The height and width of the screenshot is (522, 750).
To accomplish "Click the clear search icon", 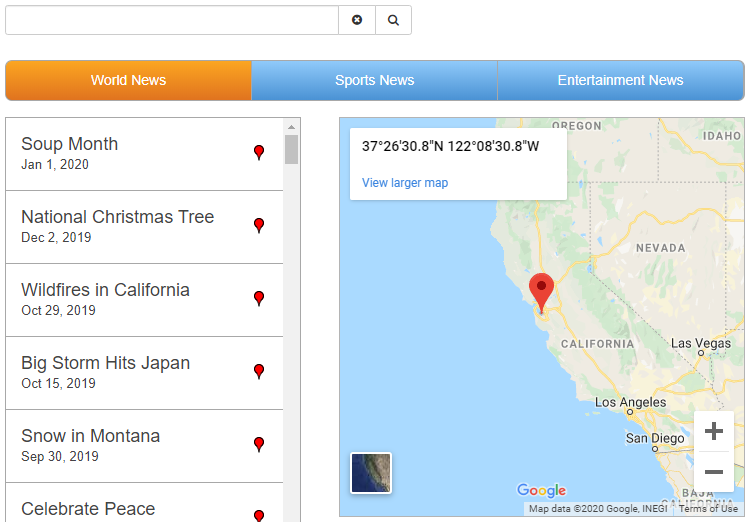I will click(357, 20).
